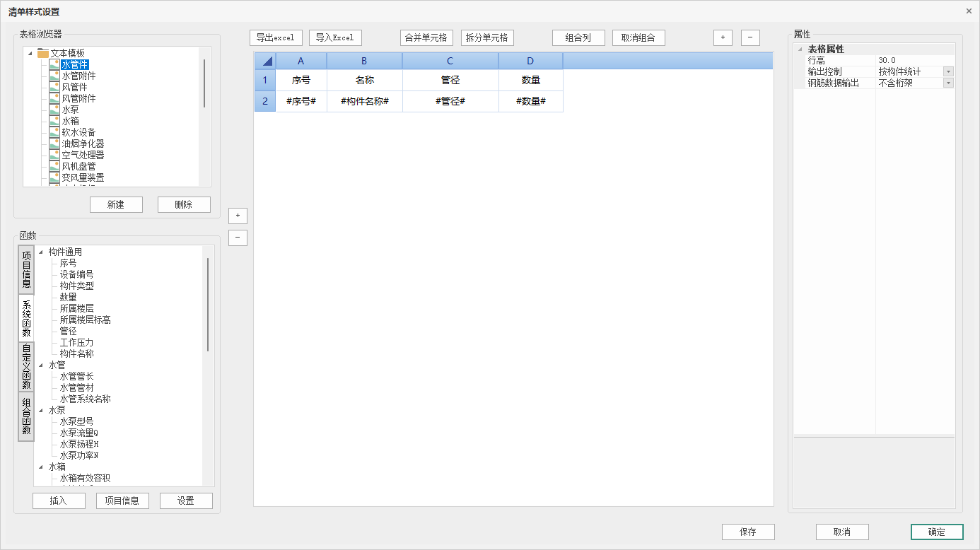980x550 pixels.
Task: Open the 输出控制 dropdown arrow
Action: pos(948,71)
